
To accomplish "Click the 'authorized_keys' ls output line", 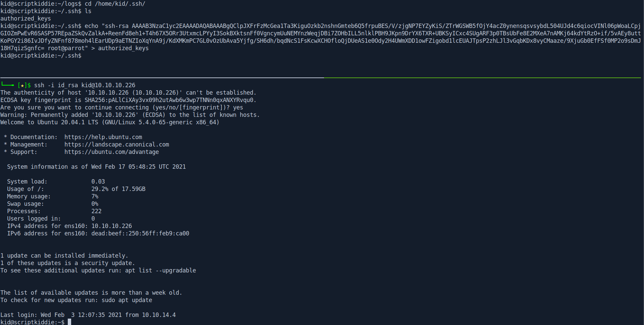I will (x=26, y=19).
